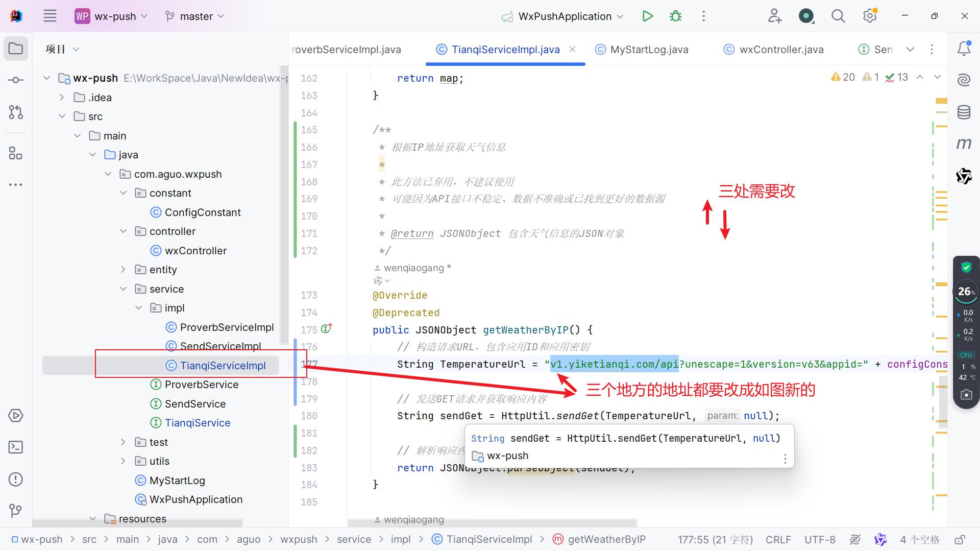
Task: Open the Structure tool window
Action: [x=16, y=153]
